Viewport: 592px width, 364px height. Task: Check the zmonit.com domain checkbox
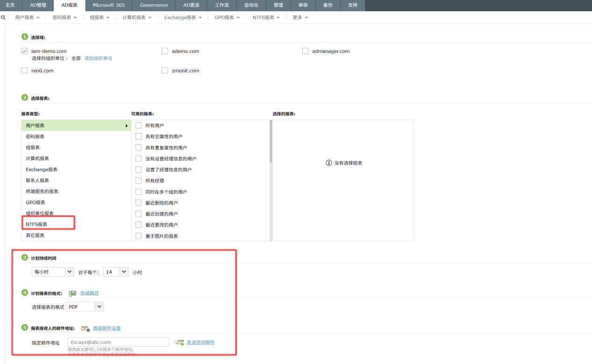pos(165,71)
